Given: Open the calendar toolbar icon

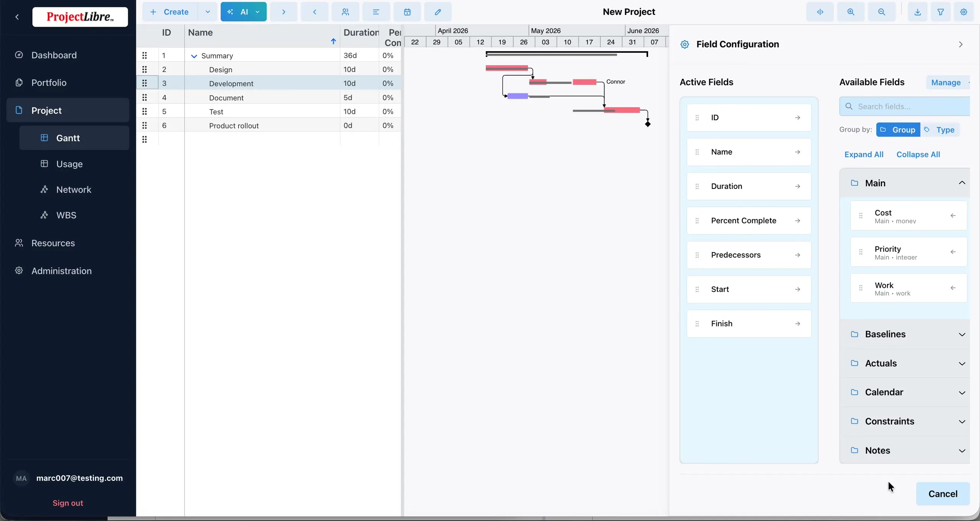Looking at the screenshot, I should pos(407,12).
